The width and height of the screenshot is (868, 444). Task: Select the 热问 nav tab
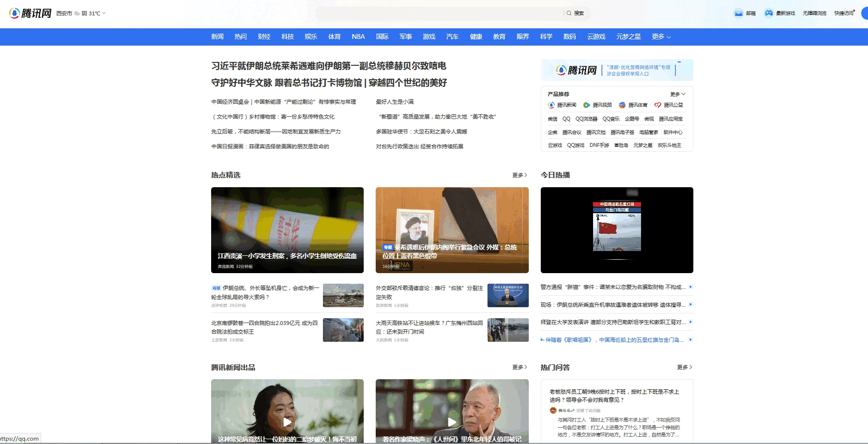pos(241,37)
